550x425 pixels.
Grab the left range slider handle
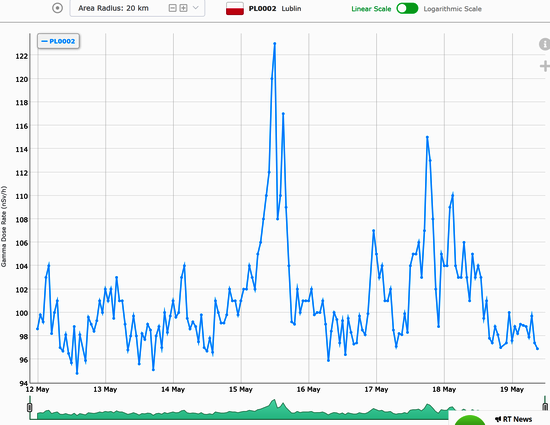[30, 407]
